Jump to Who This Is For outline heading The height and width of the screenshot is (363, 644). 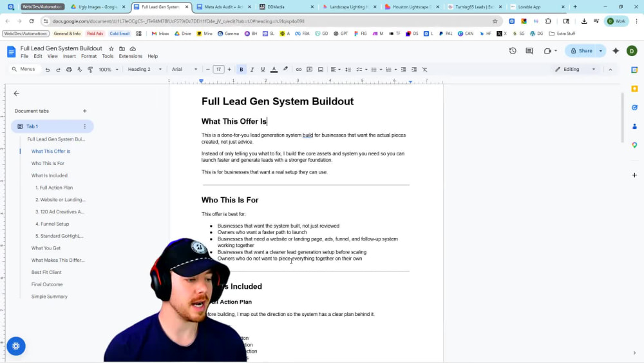tap(48, 164)
